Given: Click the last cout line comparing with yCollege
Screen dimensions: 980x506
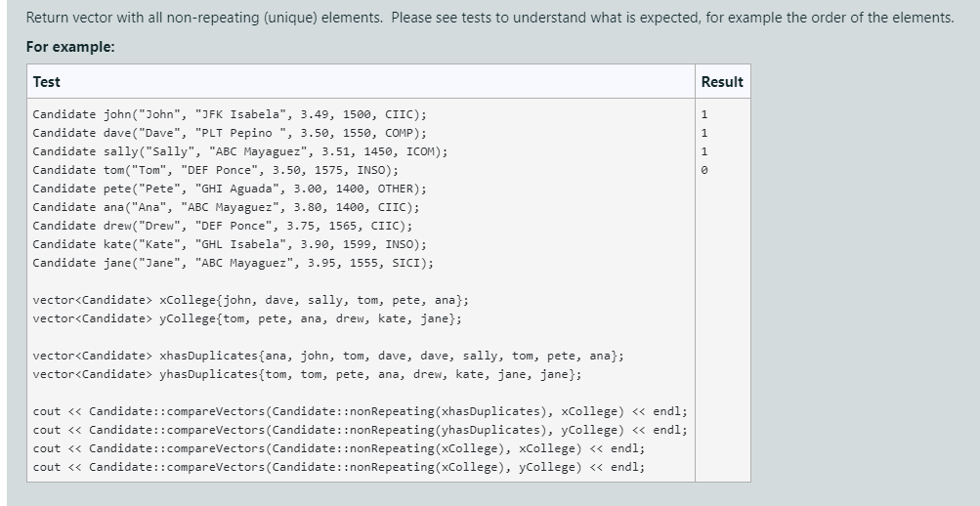Looking at the screenshot, I should (x=338, y=467).
